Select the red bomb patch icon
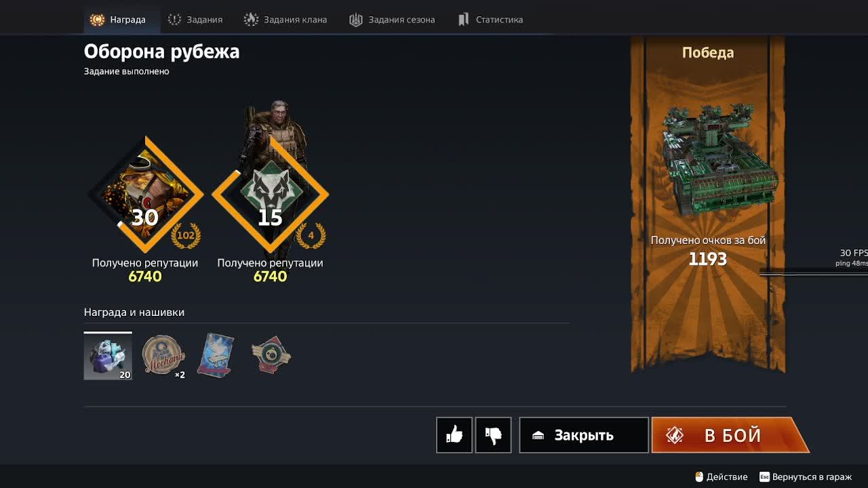 tap(271, 354)
